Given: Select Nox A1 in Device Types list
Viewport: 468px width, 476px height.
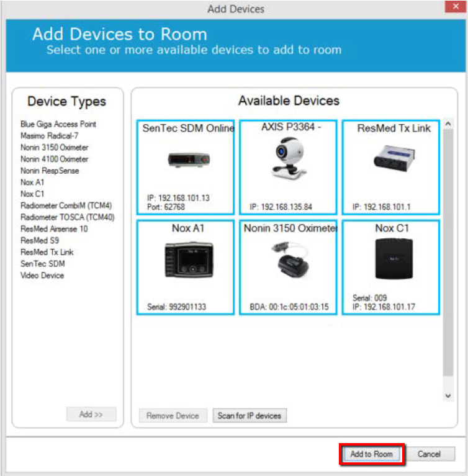Looking at the screenshot, I should [x=32, y=182].
